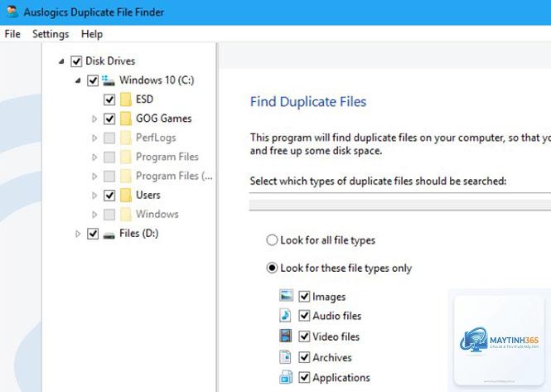Select the Users folder label
Image resolution: width=551 pixels, height=392 pixels.
point(148,195)
